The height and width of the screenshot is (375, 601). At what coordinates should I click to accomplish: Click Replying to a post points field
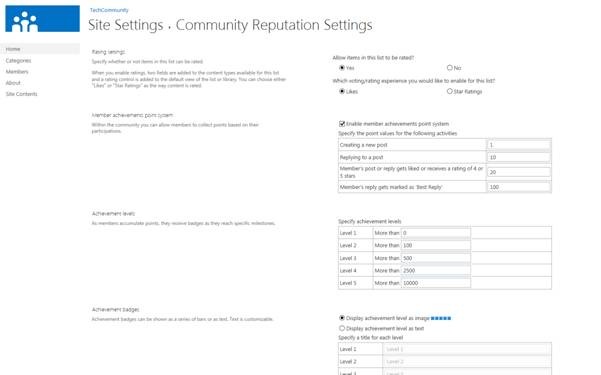[x=519, y=157]
